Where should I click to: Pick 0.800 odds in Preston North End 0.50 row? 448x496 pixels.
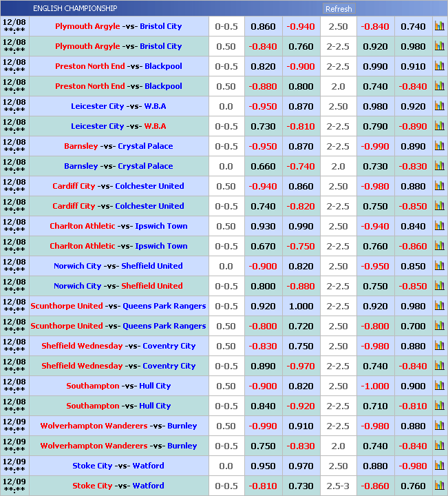click(x=301, y=86)
